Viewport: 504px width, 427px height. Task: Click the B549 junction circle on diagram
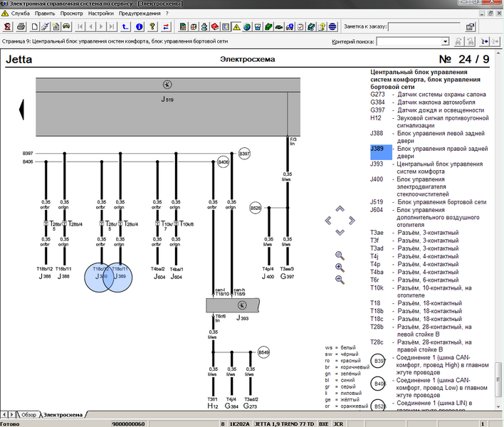pos(263,352)
